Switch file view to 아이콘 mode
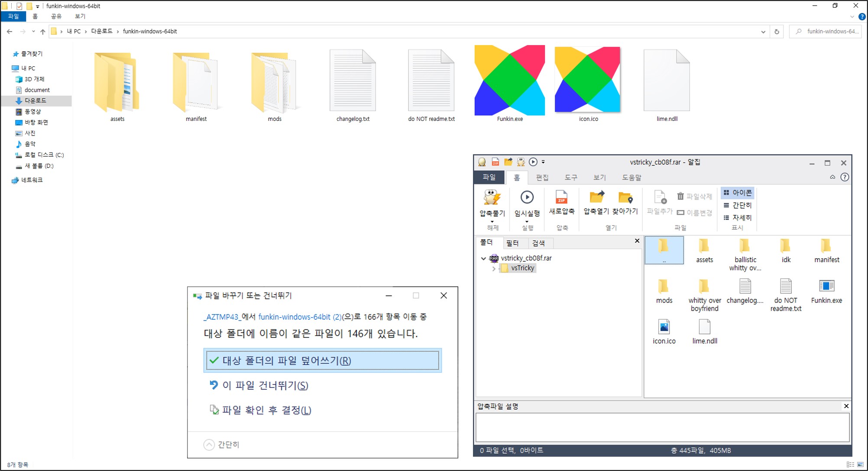Image resolution: width=868 pixels, height=471 pixels. click(x=738, y=193)
